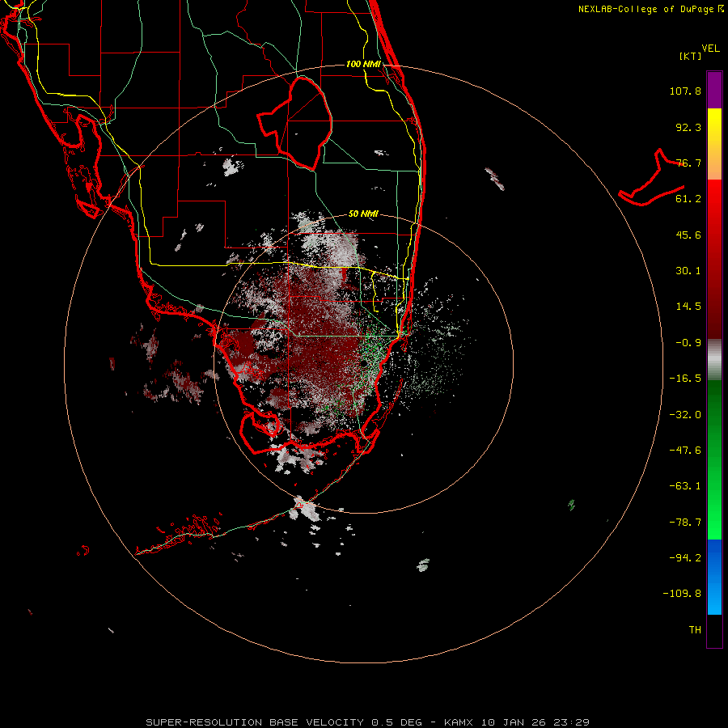Click the [KT] units label
Viewport: 728px width, 728px height.
coord(691,56)
